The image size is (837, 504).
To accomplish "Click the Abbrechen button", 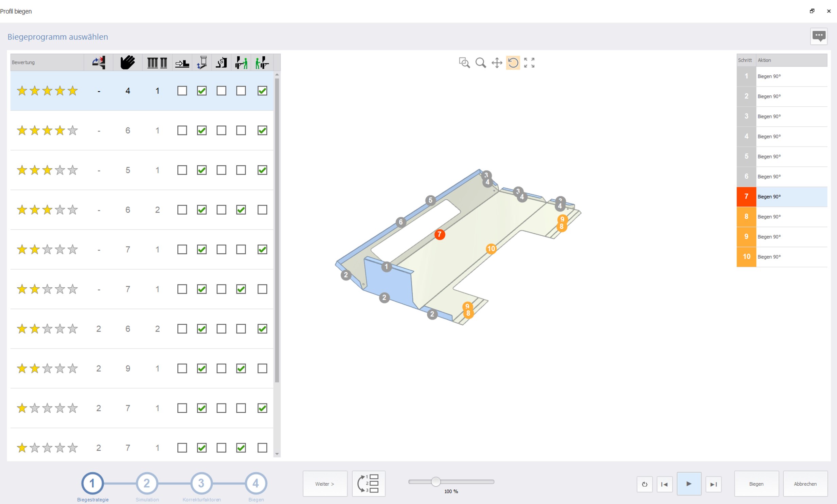I will pos(805,484).
